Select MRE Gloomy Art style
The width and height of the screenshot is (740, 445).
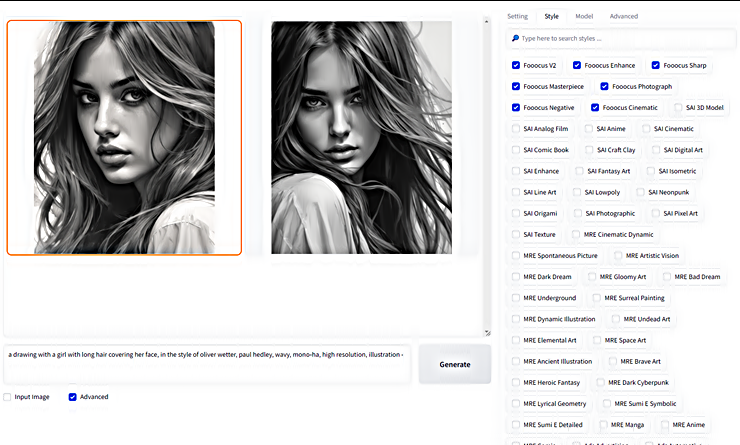click(592, 277)
